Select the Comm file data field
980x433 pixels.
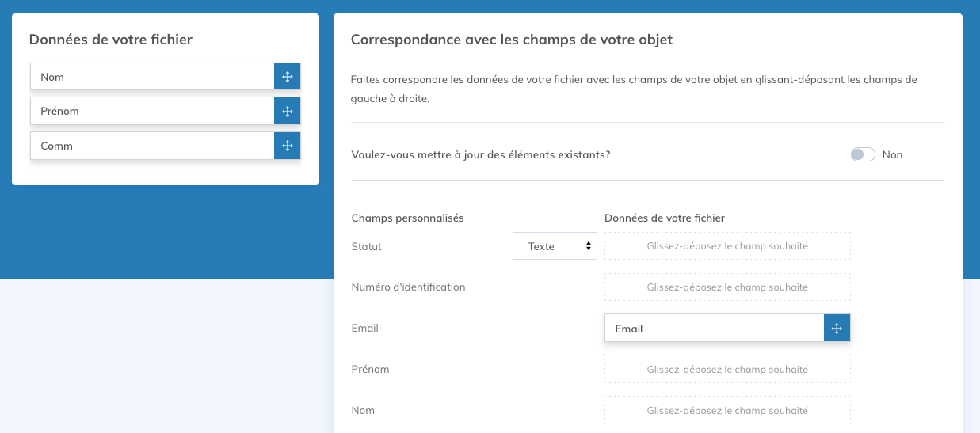click(152, 146)
